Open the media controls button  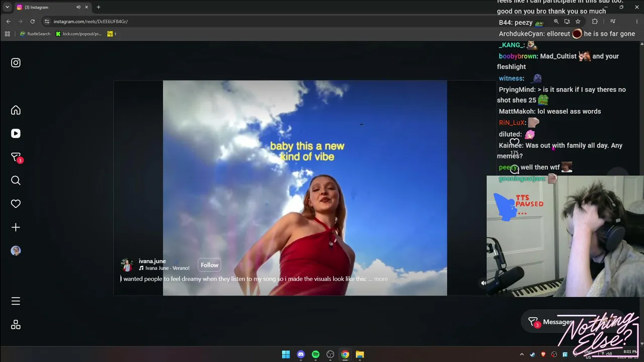coord(613,22)
